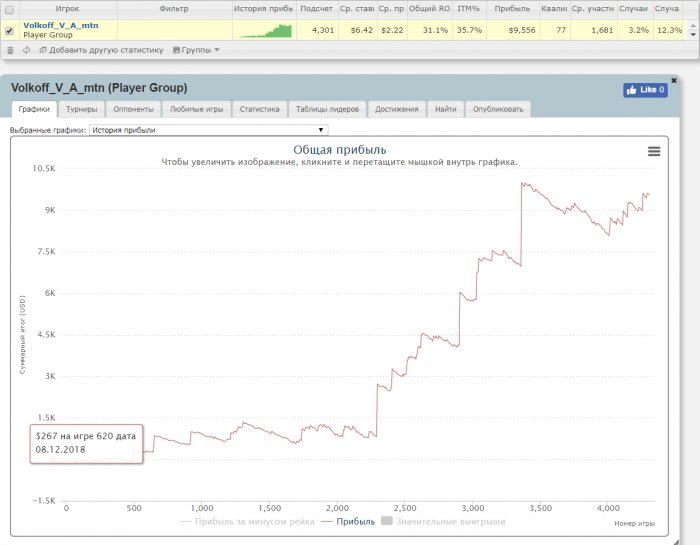Click the trash delete icon below player row
The image size is (700, 545).
tap(10, 50)
